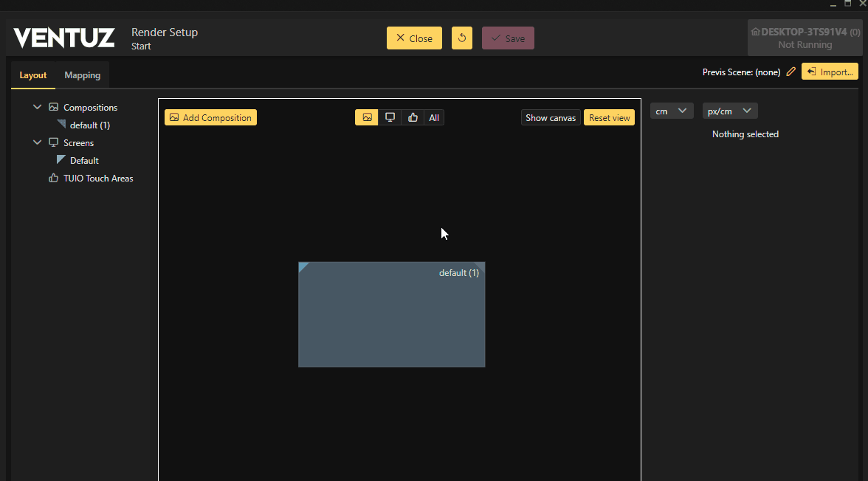Screen dimensions: 868x481
Task: Open the px/cm density dropdown
Action: pos(729,111)
